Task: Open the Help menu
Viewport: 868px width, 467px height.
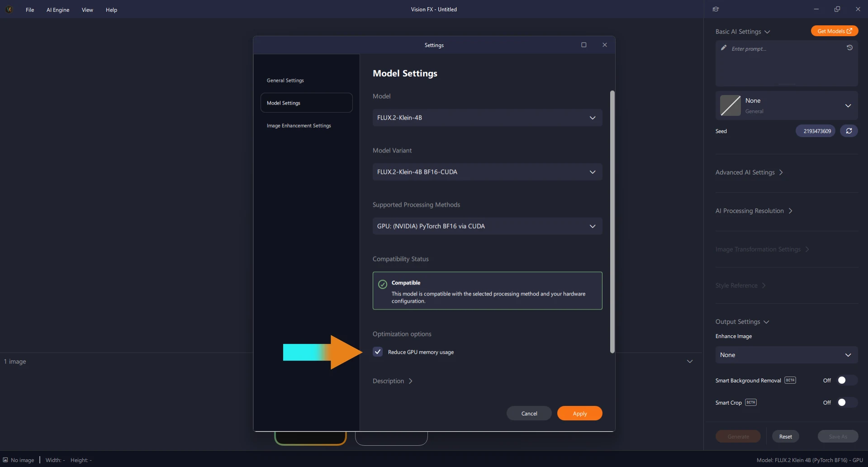Action: [111, 10]
